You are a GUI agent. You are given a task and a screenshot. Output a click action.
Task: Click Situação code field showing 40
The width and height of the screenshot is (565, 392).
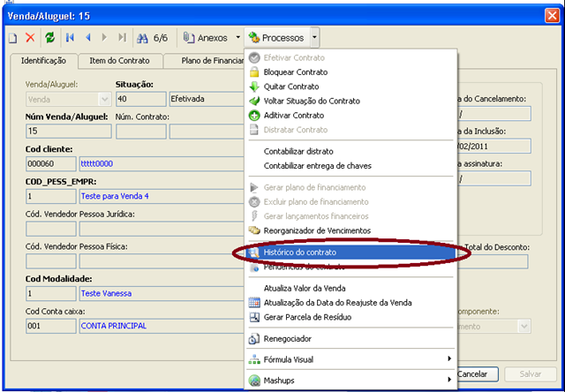[x=141, y=99]
